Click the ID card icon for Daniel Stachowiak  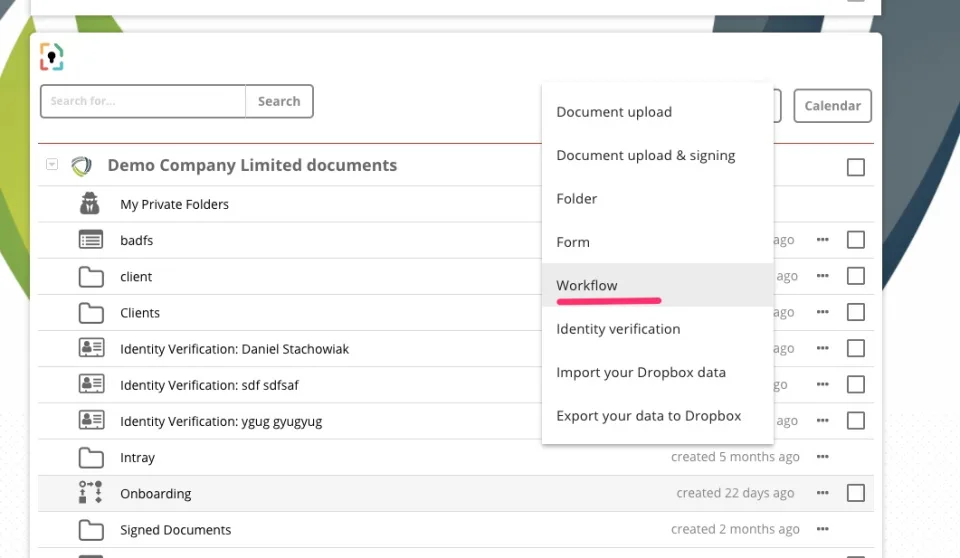pos(91,348)
